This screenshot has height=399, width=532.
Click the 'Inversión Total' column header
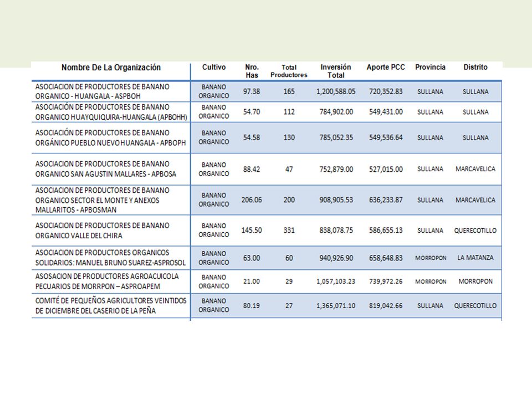(336, 71)
